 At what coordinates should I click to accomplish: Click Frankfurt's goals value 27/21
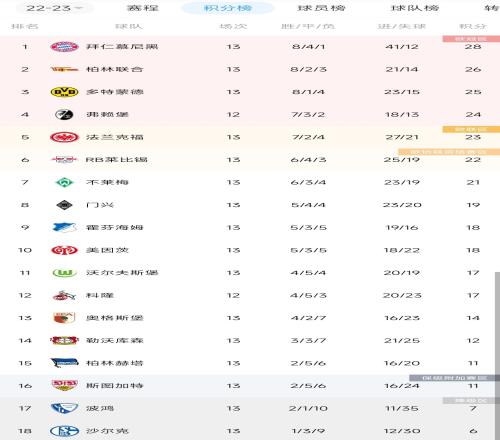coord(402,137)
